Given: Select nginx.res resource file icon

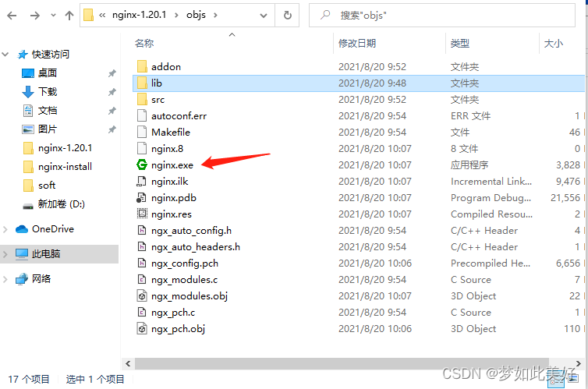Looking at the screenshot, I should point(142,214).
